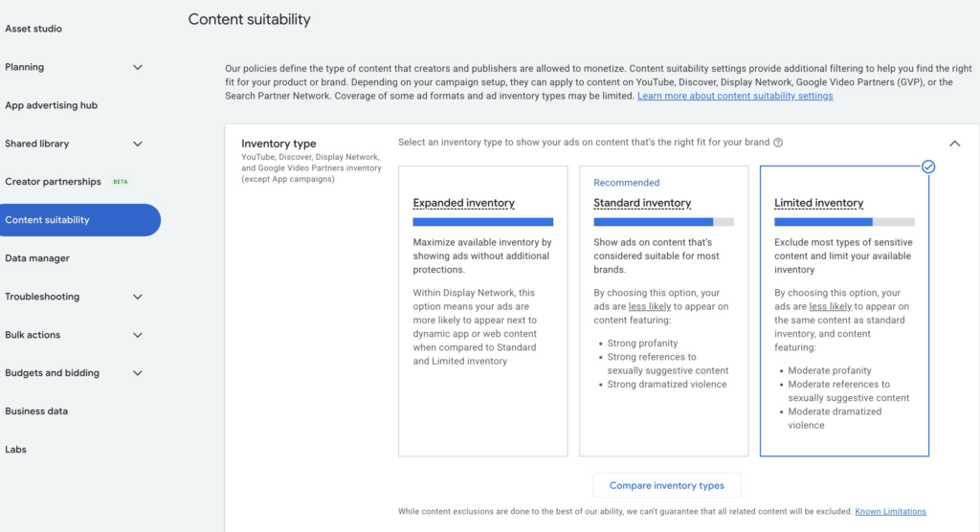
Task: Go to App advertising hub
Action: [x=52, y=105]
